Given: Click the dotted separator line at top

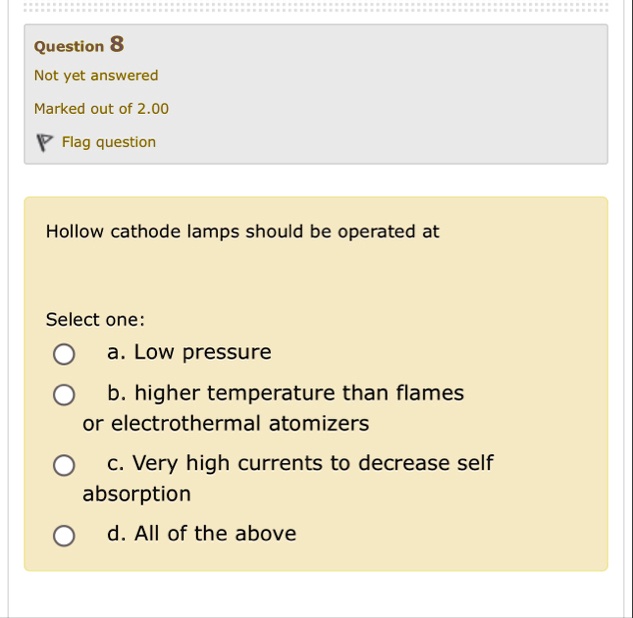Looking at the screenshot, I should 316,7.
